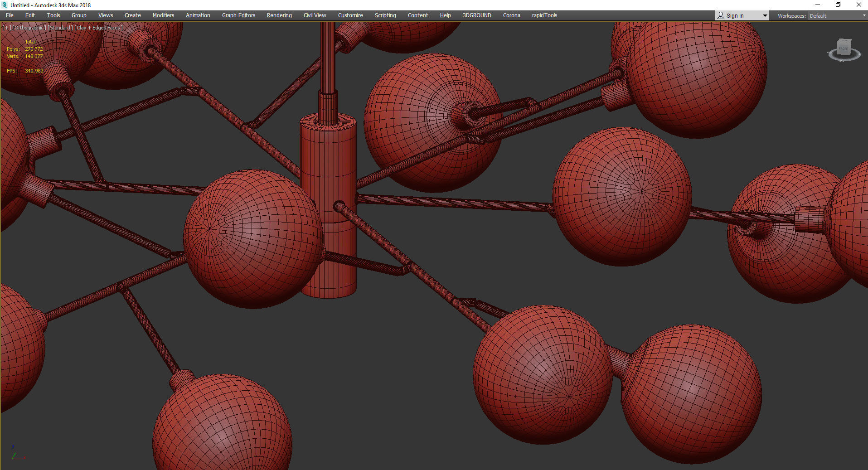Open the Edit menu
The image size is (868, 470).
click(30, 15)
